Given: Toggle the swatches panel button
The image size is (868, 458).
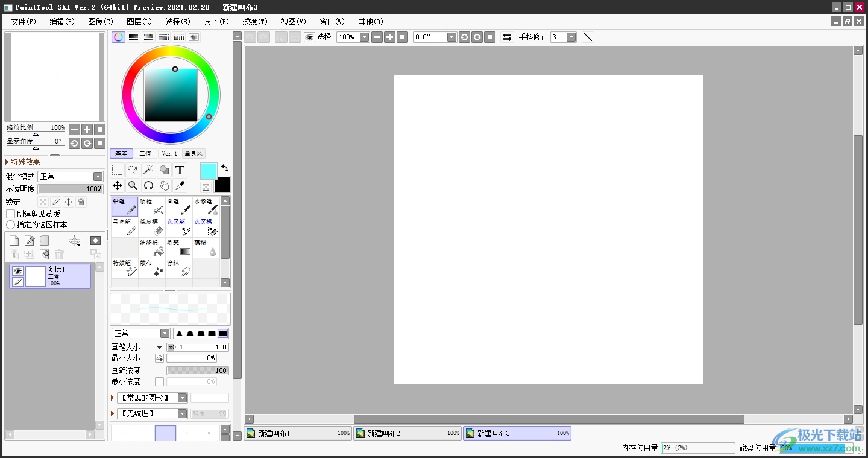Looking at the screenshot, I should [178, 37].
